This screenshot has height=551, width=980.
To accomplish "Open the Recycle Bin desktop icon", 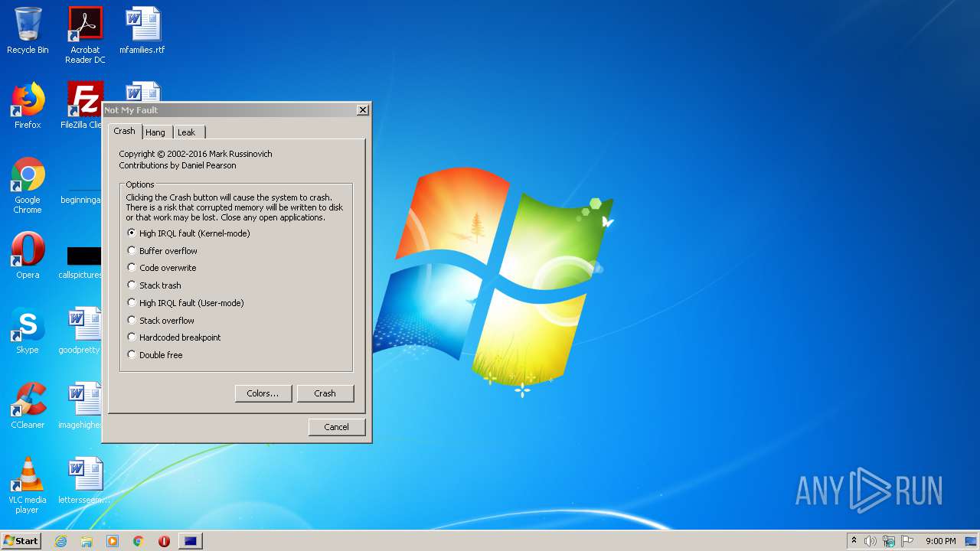I will coord(28,31).
